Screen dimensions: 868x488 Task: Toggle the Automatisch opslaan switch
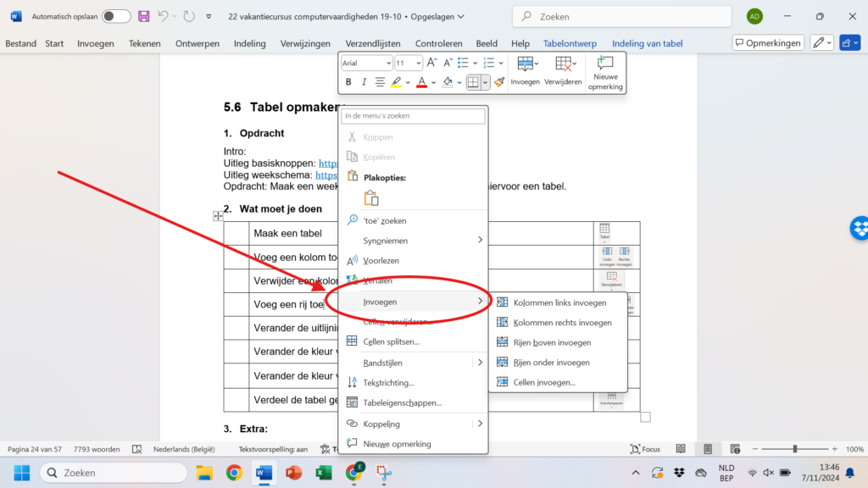tap(116, 16)
